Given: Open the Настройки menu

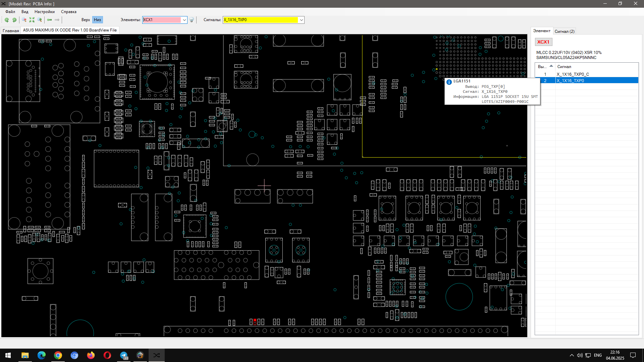Looking at the screenshot, I should coord(44,12).
